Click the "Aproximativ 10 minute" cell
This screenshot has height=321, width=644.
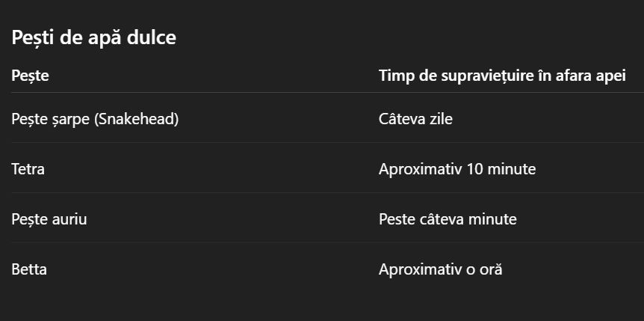point(457,169)
